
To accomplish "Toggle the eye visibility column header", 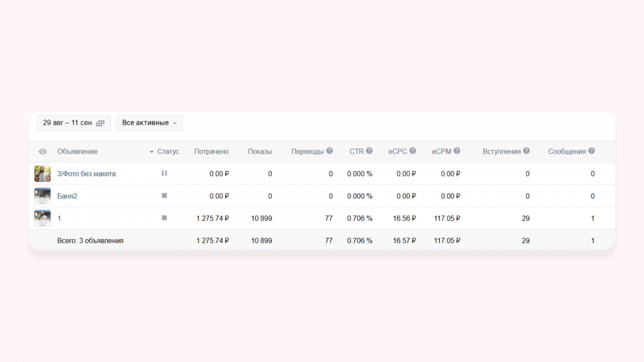I will [x=43, y=152].
